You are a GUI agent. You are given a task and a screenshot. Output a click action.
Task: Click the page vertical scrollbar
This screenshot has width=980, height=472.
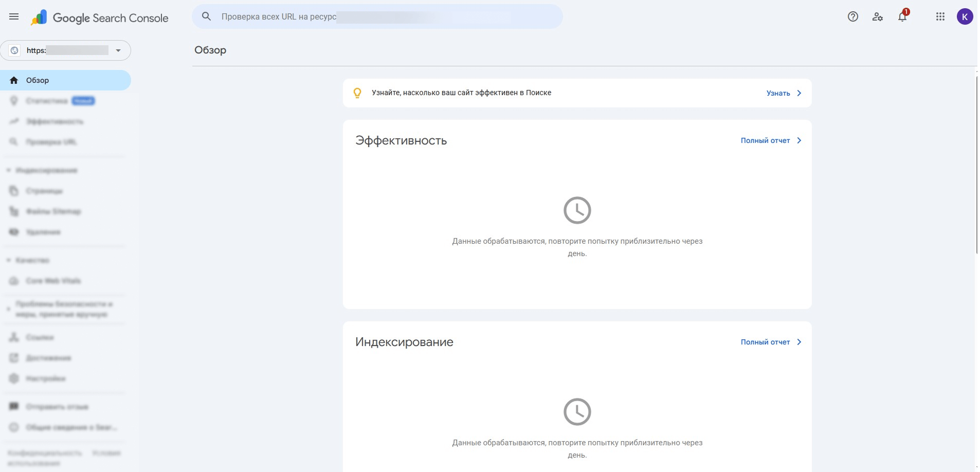tap(977, 165)
